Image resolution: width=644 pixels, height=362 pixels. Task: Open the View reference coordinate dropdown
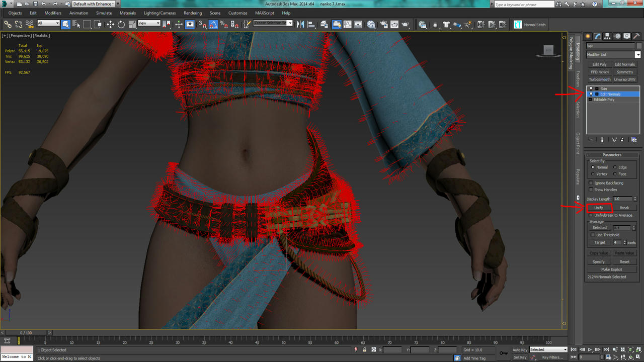tap(149, 23)
